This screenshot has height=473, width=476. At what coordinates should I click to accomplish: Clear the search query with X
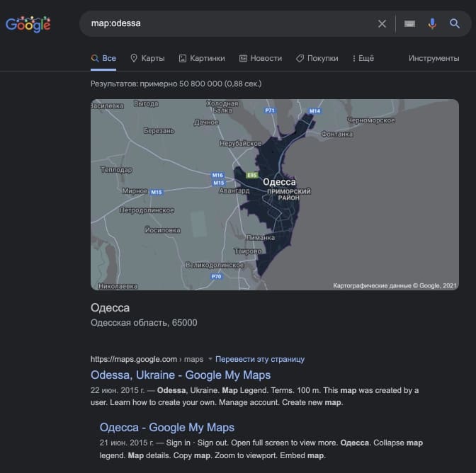382,23
